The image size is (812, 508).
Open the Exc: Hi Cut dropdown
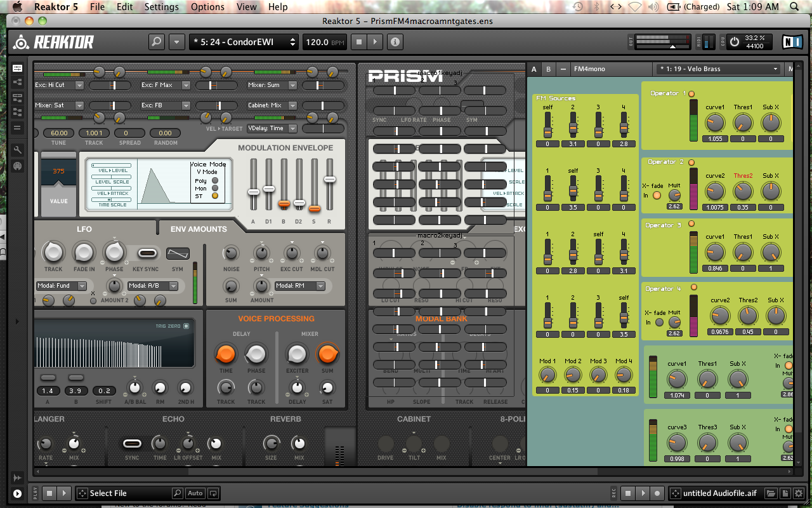click(59, 85)
